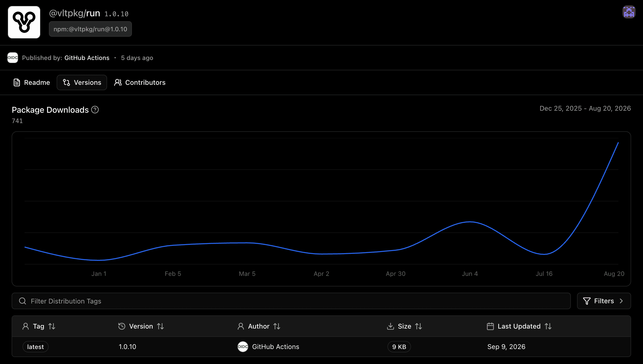The image size is (643, 364).
Task: Sort table by Size using sort arrows
Action: (418, 326)
